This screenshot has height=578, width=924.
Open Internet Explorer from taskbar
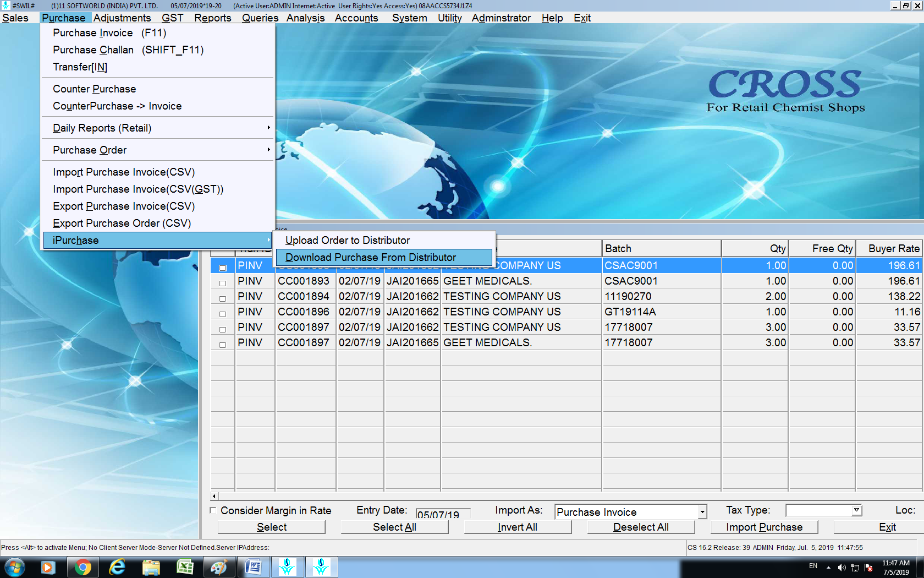coord(117,567)
